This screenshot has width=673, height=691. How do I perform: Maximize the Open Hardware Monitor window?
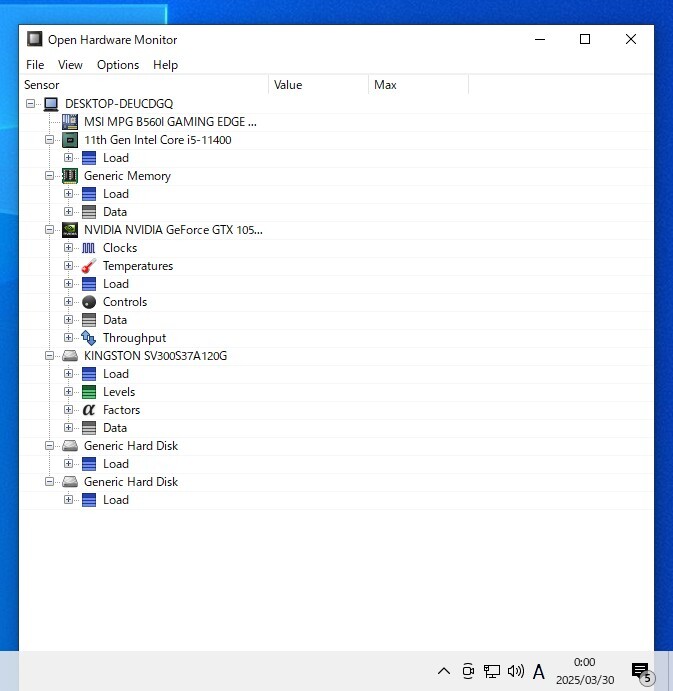[585, 39]
